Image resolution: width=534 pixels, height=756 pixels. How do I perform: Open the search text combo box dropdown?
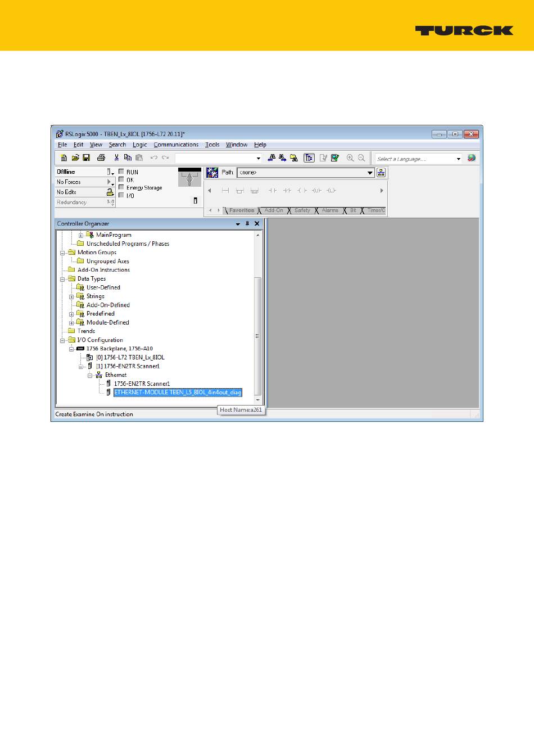tap(259, 159)
